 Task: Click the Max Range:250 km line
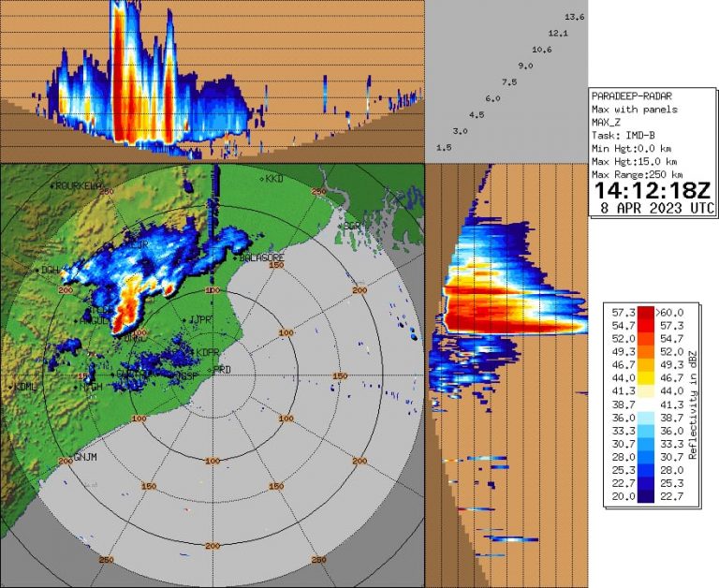(x=638, y=175)
